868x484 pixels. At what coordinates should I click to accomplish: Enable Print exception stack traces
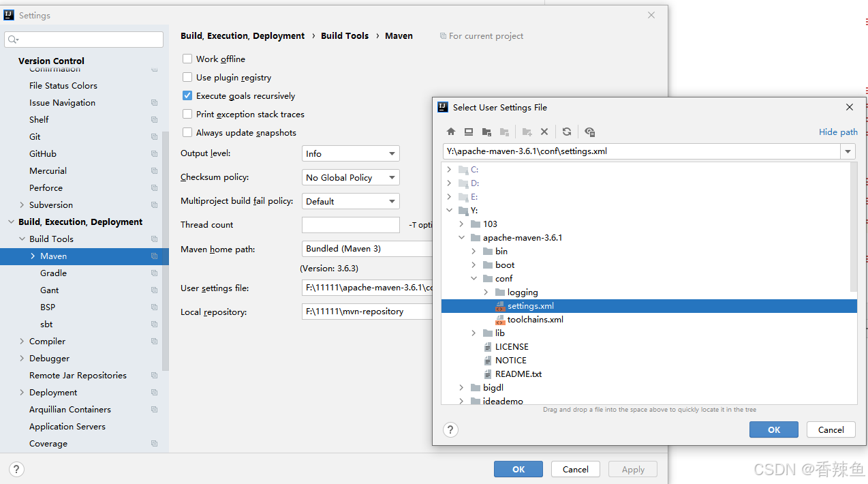click(x=187, y=115)
